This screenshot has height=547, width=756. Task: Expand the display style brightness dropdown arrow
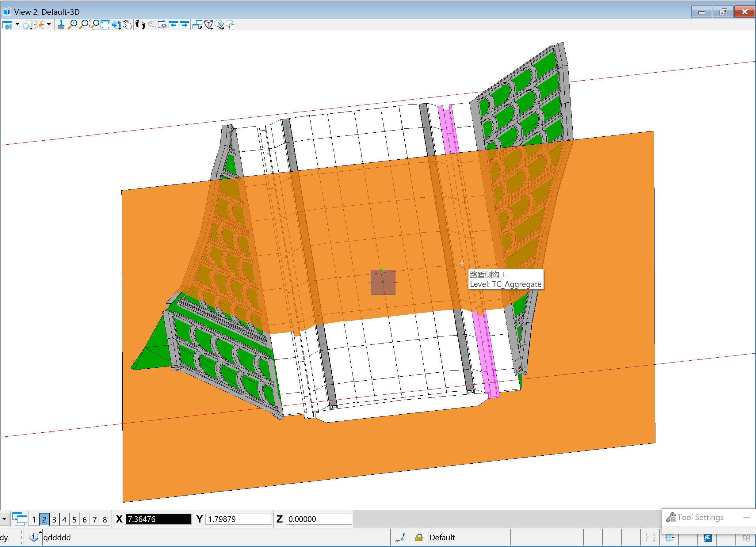click(49, 24)
